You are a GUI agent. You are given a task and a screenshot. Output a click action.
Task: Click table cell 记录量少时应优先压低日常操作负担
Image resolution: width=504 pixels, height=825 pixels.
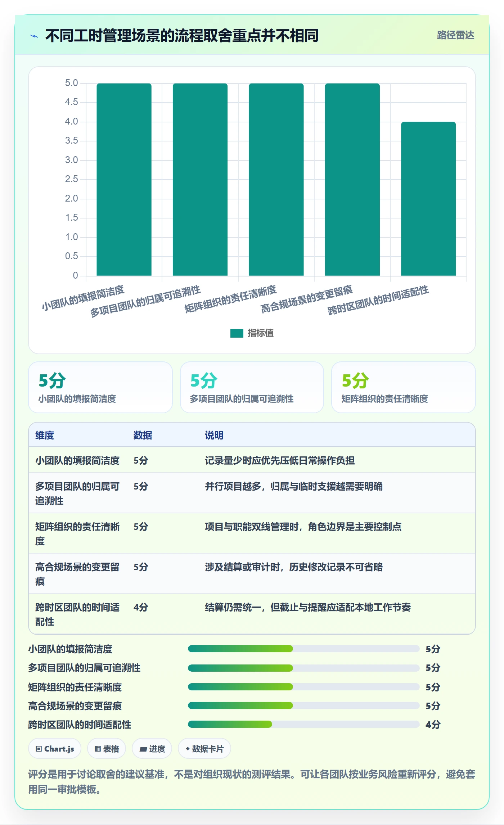tap(280, 460)
